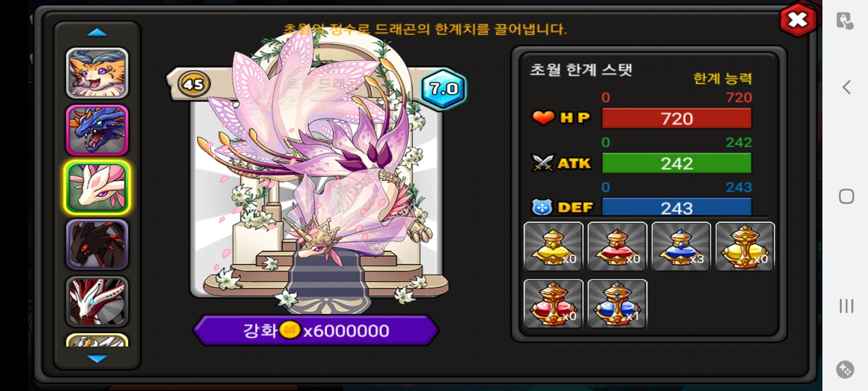
Task: Click the green ATK 242 bar
Action: 676,163
